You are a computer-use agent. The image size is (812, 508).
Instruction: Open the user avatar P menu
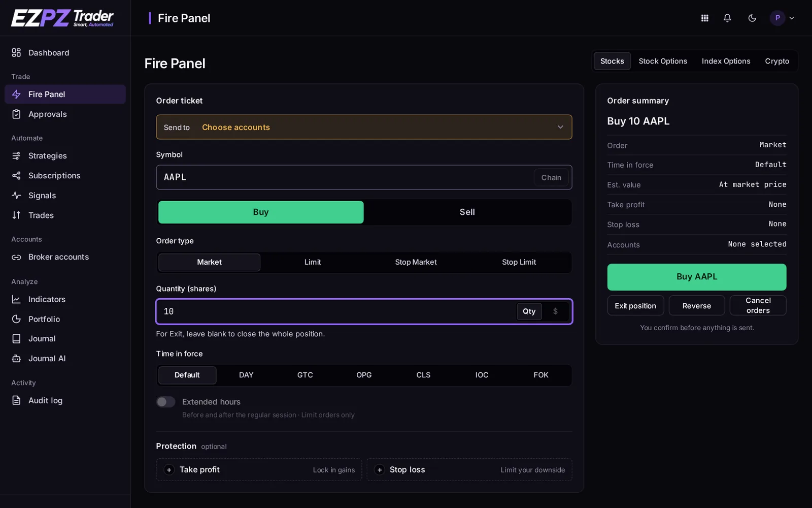[x=777, y=18]
